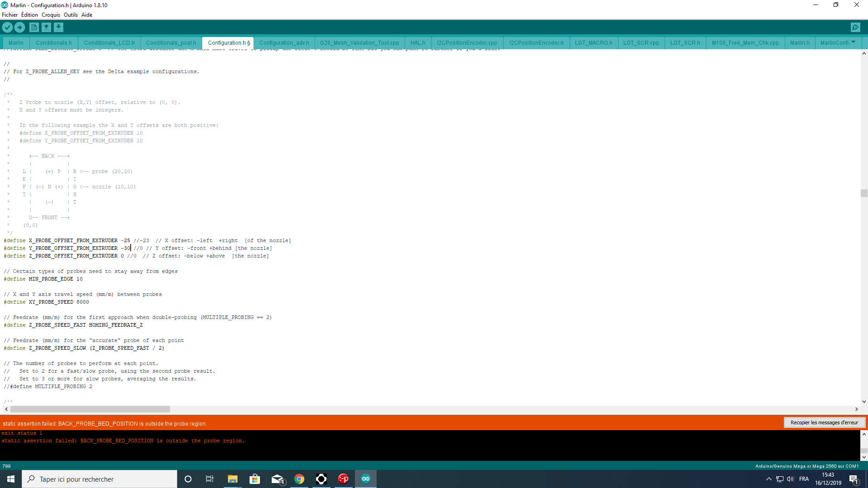The height and width of the screenshot is (488, 868).
Task: Create a new sketch with New icon
Action: (x=34, y=28)
